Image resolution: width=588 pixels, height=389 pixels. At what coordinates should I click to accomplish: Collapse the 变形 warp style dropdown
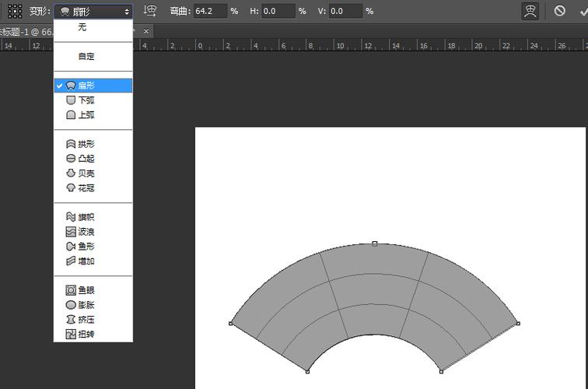[x=94, y=12]
